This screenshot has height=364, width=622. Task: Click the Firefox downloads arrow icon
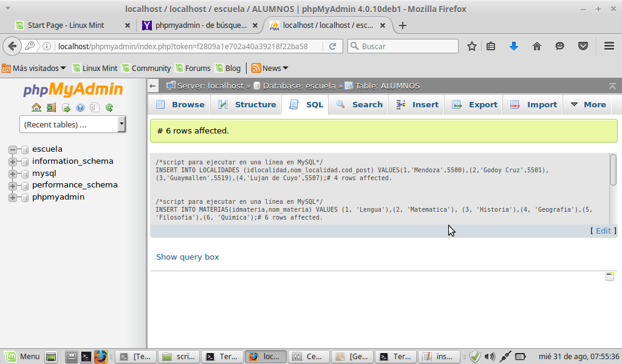[514, 46]
